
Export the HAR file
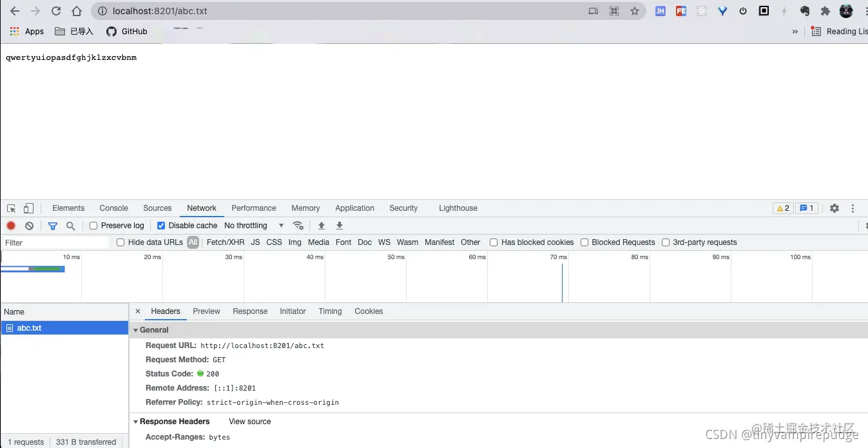(x=340, y=226)
